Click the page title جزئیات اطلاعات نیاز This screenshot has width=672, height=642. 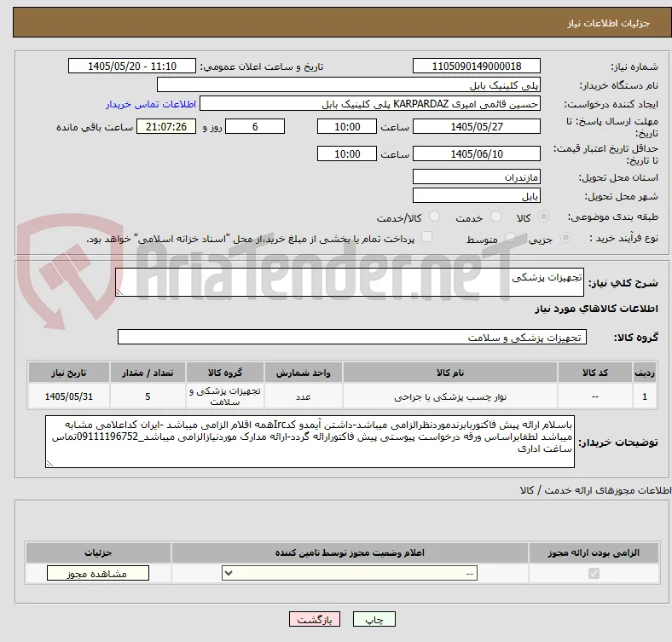pos(609,23)
